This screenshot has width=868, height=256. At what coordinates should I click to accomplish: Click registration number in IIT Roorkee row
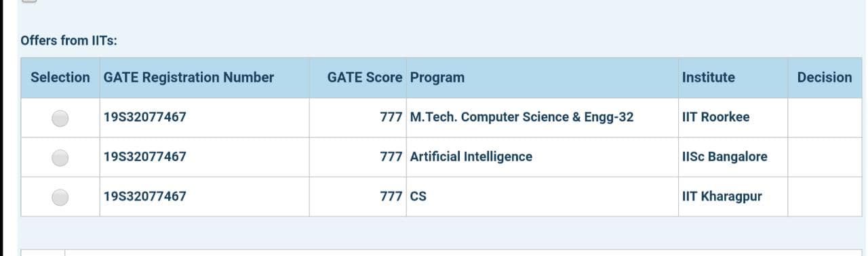coord(145,117)
